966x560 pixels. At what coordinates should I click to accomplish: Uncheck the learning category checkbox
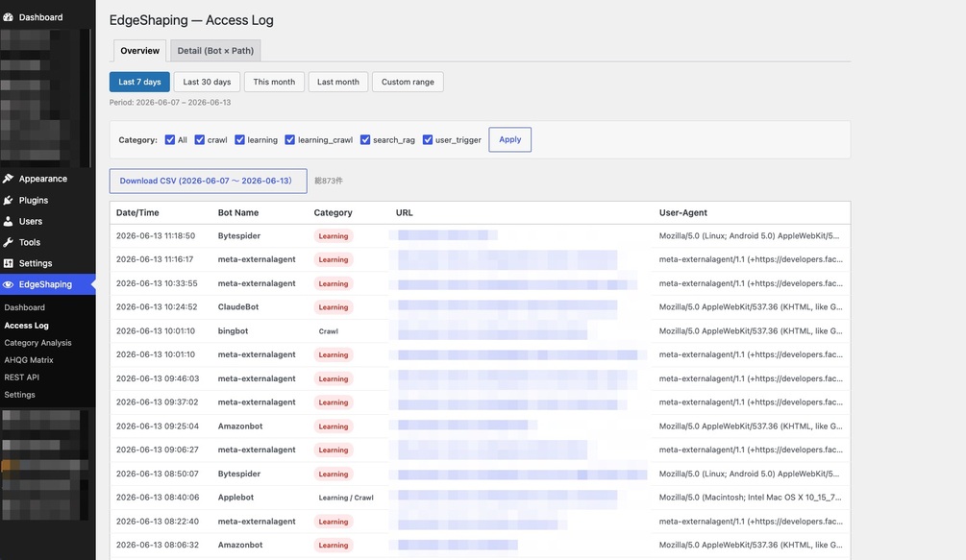(x=239, y=139)
